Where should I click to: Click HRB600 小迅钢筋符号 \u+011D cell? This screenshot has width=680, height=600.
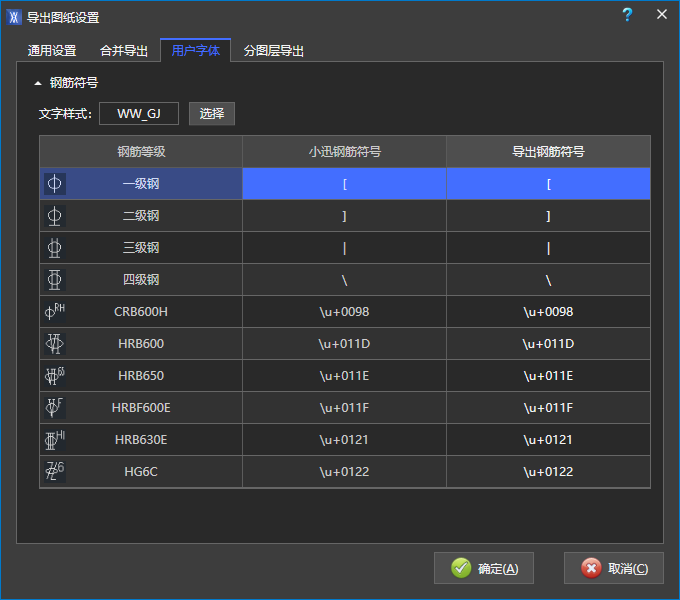coord(344,344)
